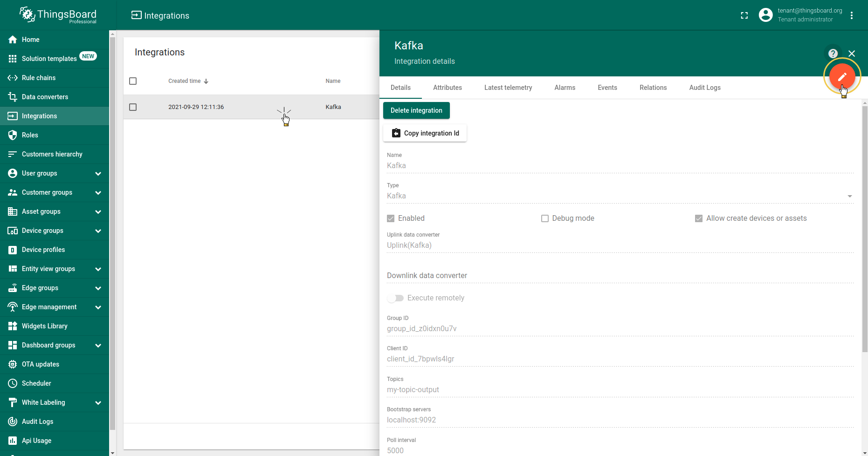Open the help question mark icon
The image size is (868, 456).
tap(833, 54)
